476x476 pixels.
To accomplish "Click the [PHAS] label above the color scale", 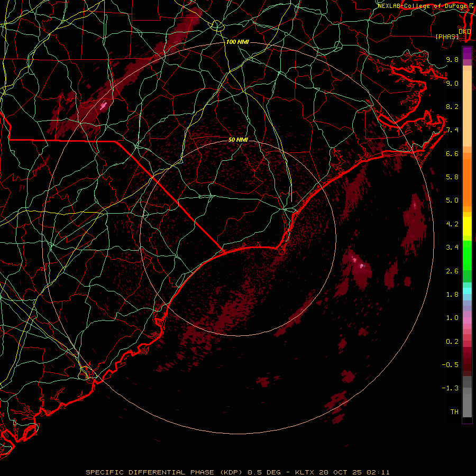I will click(x=447, y=36).
